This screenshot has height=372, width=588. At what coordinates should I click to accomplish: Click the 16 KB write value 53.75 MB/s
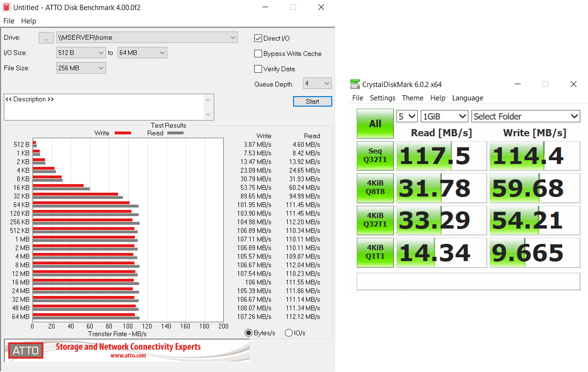pos(256,187)
